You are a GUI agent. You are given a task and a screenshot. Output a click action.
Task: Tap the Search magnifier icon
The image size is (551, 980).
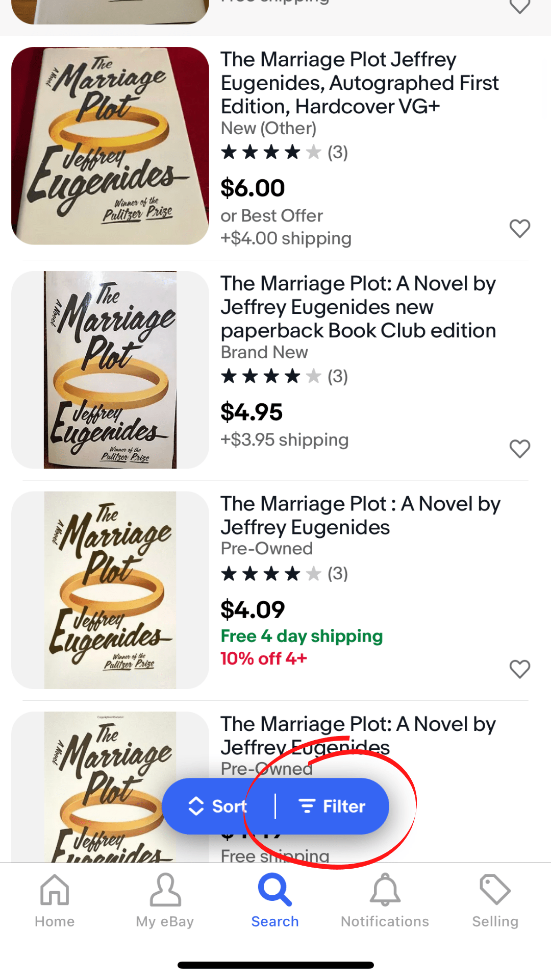274,888
